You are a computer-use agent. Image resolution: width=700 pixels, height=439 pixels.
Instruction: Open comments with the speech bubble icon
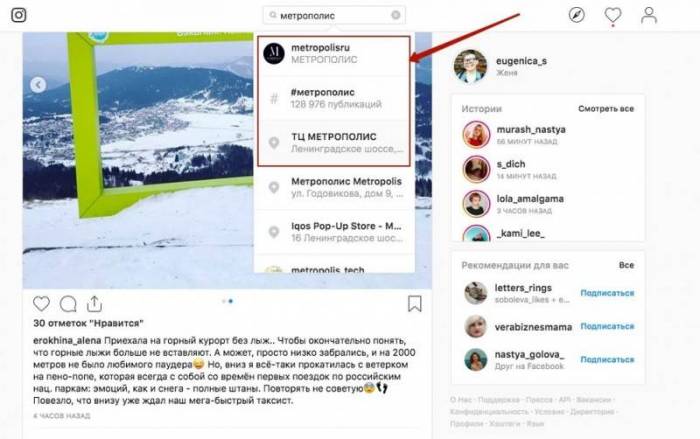pos(68,304)
